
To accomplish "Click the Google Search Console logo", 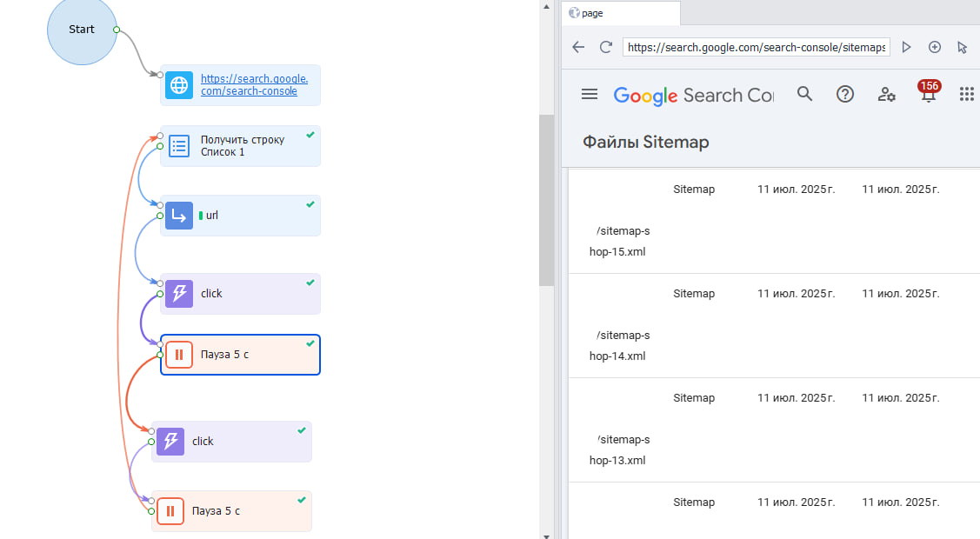I will [693, 96].
